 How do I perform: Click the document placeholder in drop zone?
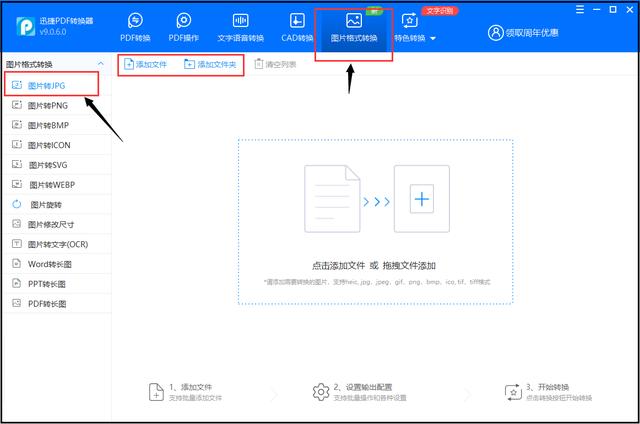coord(332,199)
